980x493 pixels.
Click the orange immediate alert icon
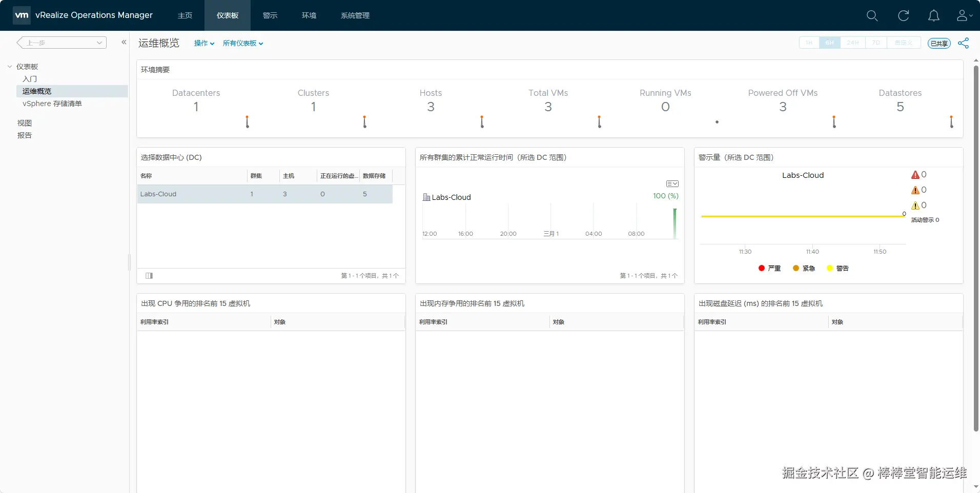[x=915, y=190]
